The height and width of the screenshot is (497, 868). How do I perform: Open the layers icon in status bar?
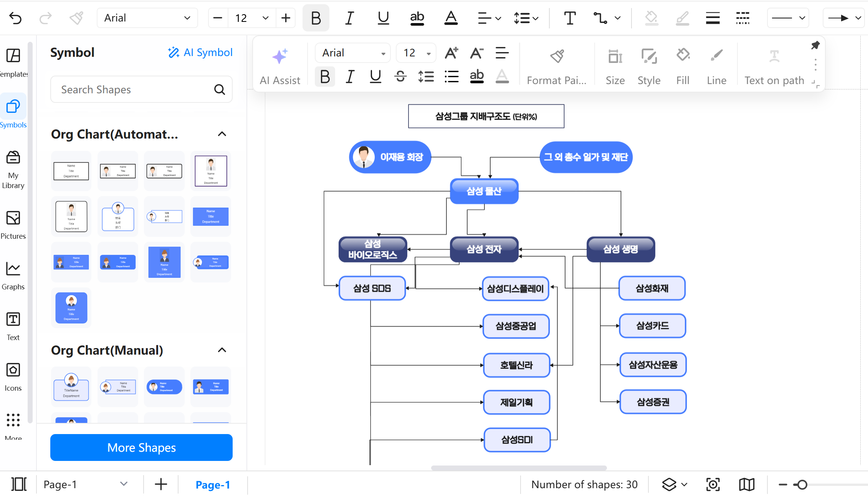669,484
